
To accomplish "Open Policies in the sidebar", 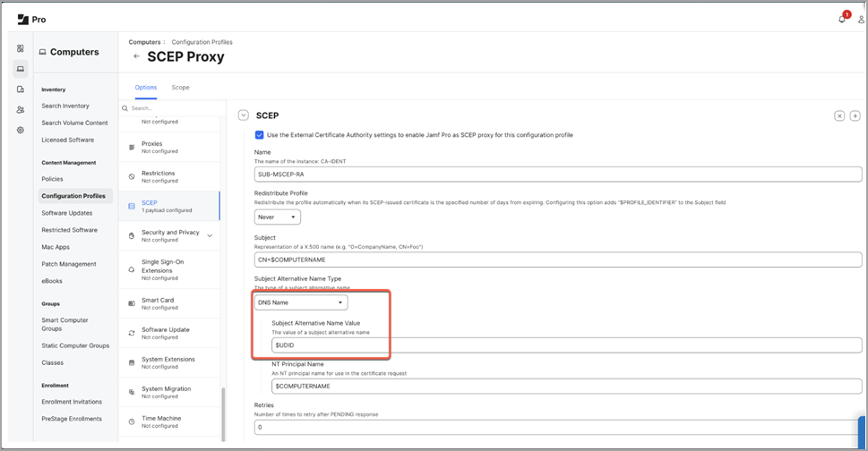I will click(x=52, y=179).
